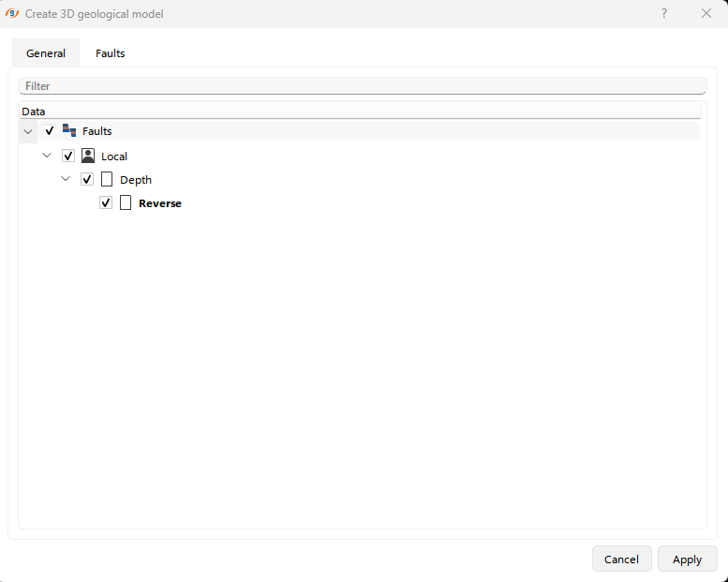
Task: Select the Depth tree row text
Action: coord(136,180)
